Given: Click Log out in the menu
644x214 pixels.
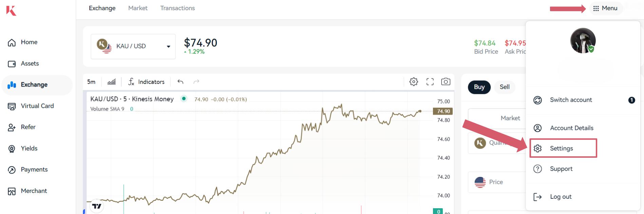Looking at the screenshot, I should pyautogui.click(x=561, y=197).
